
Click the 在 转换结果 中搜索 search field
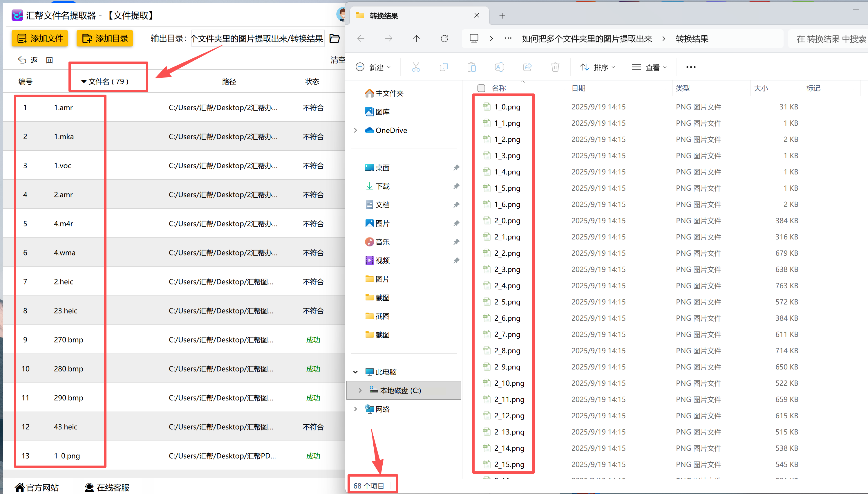831,39
